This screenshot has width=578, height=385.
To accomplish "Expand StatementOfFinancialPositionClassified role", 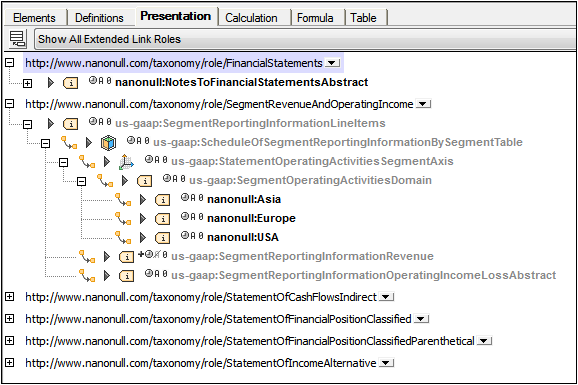I will tap(10, 318).
